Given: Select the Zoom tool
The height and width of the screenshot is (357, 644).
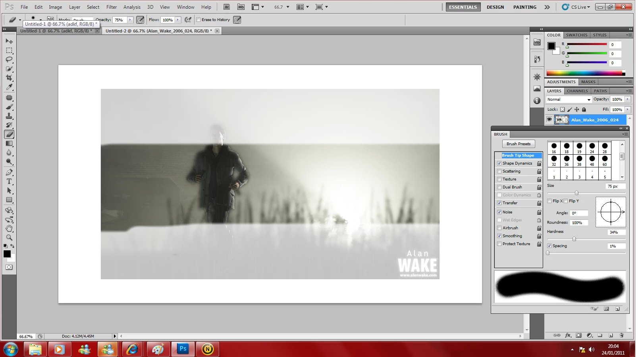Looking at the screenshot, I should (x=9, y=238).
